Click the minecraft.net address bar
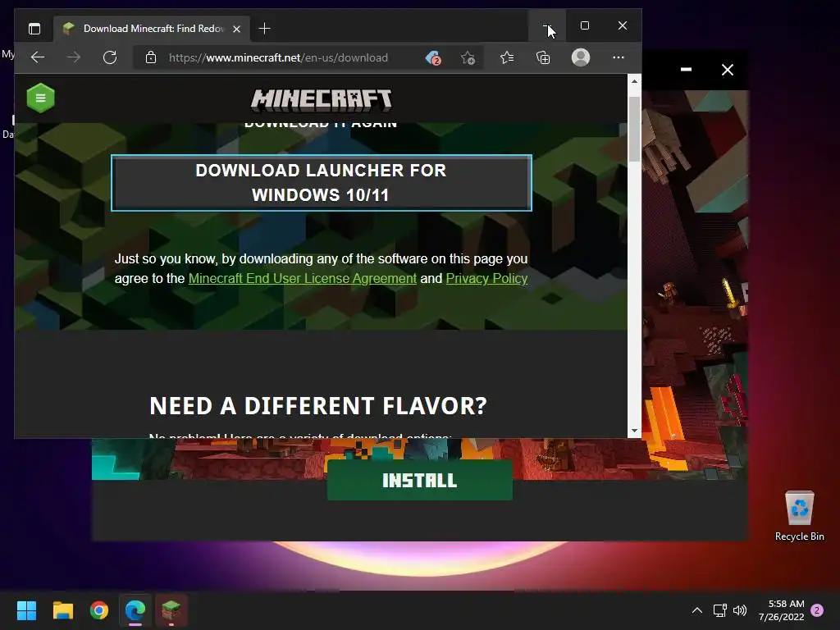The height and width of the screenshot is (630, 840). click(x=279, y=57)
